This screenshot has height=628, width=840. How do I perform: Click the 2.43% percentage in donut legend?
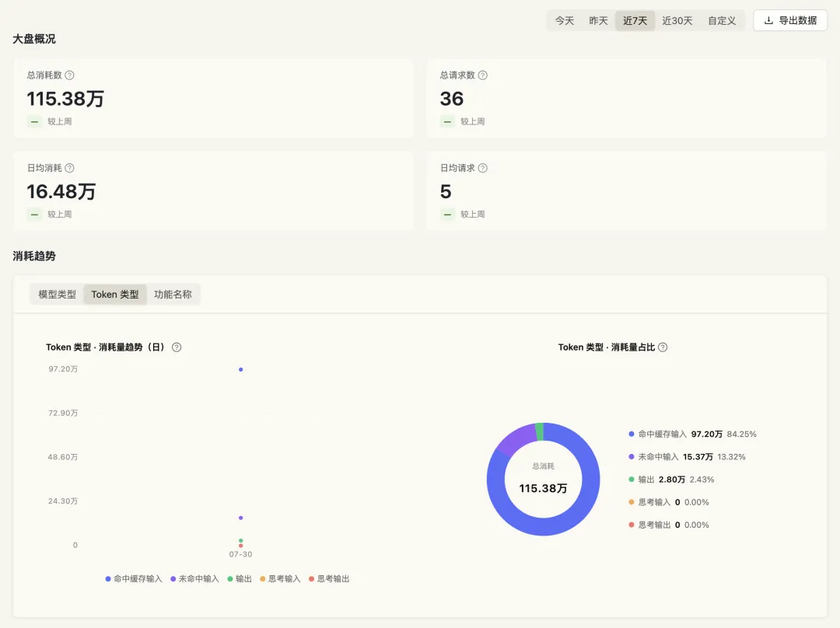(x=702, y=480)
